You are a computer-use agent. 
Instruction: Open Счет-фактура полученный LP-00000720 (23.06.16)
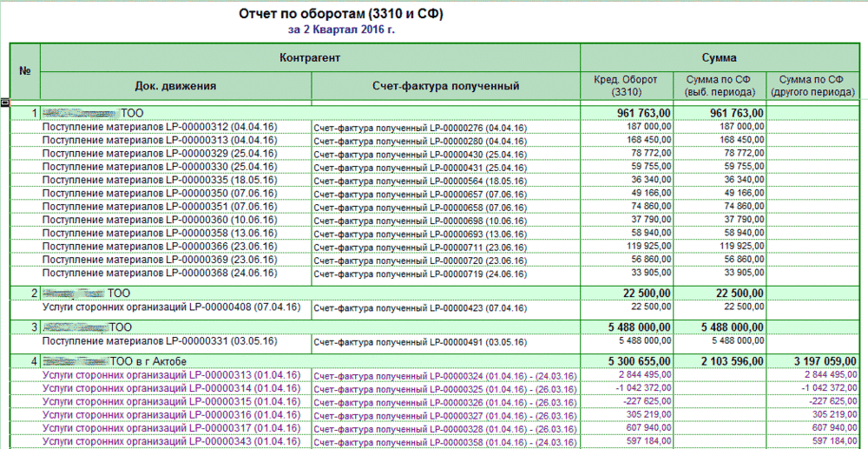click(420, 261)
